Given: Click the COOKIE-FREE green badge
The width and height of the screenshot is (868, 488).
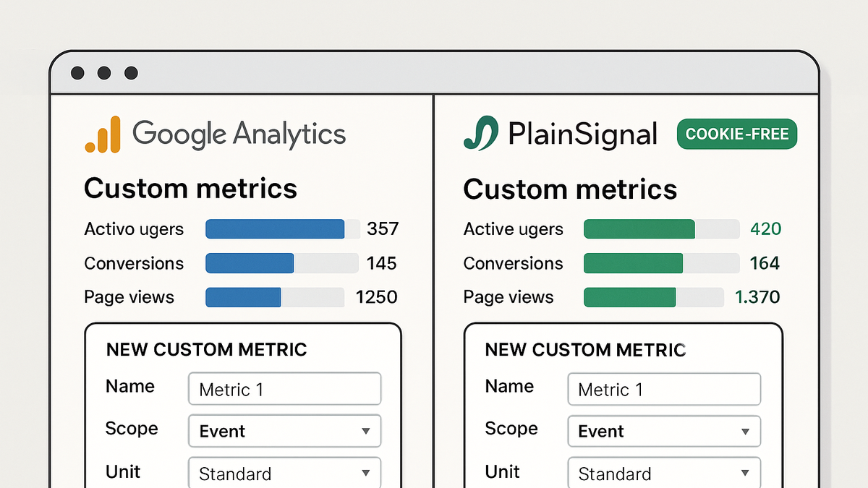Looking at the screenshot, I should pyautogui.click(x=737, y=134).
